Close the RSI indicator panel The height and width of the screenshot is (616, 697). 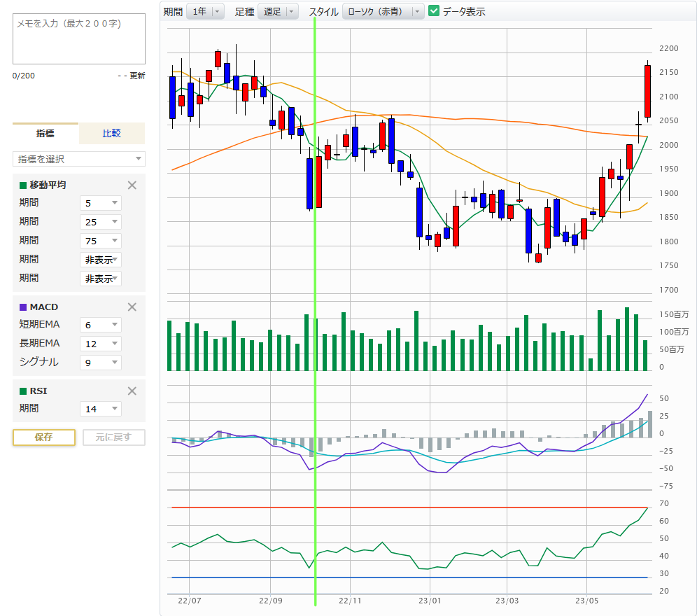click(132, 391)
